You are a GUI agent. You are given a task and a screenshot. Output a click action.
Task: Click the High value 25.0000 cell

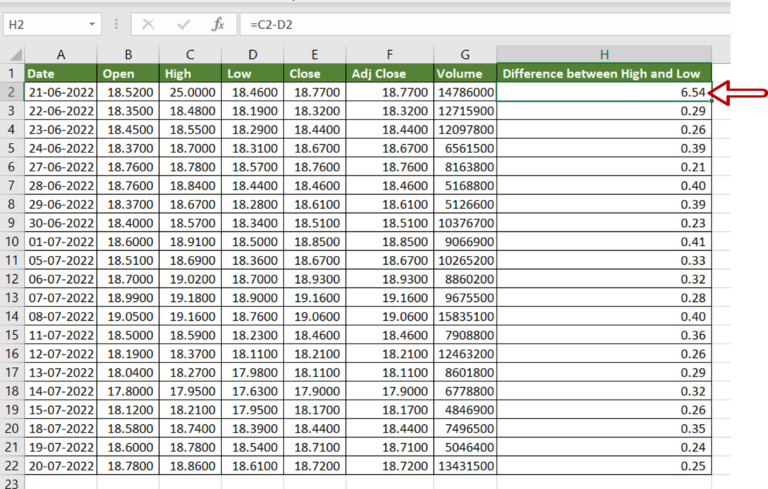click(190, 92)
